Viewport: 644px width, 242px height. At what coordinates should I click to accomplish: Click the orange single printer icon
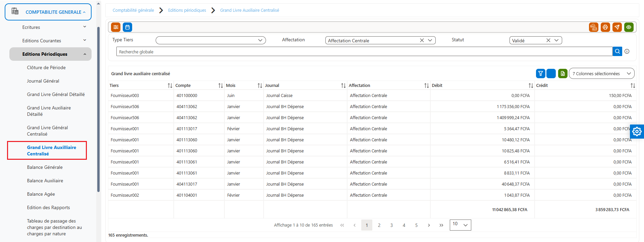coord(605,27)
